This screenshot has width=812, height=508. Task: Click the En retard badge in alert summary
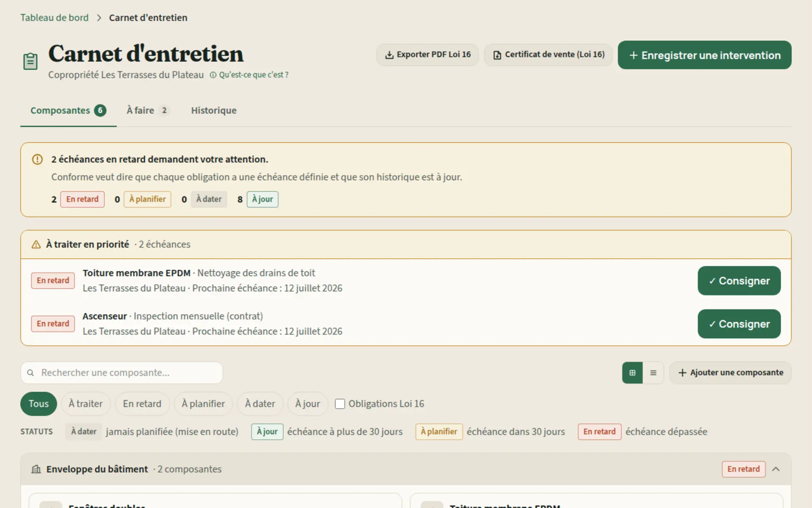(x=82, y=199)
